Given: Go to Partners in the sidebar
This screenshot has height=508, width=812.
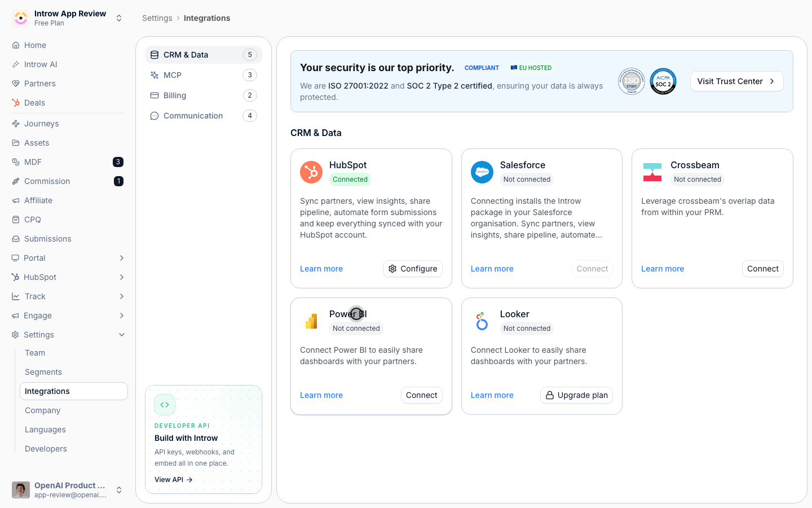Looking at the screenshot, I should pyautogui.click(x=68, y=84).
